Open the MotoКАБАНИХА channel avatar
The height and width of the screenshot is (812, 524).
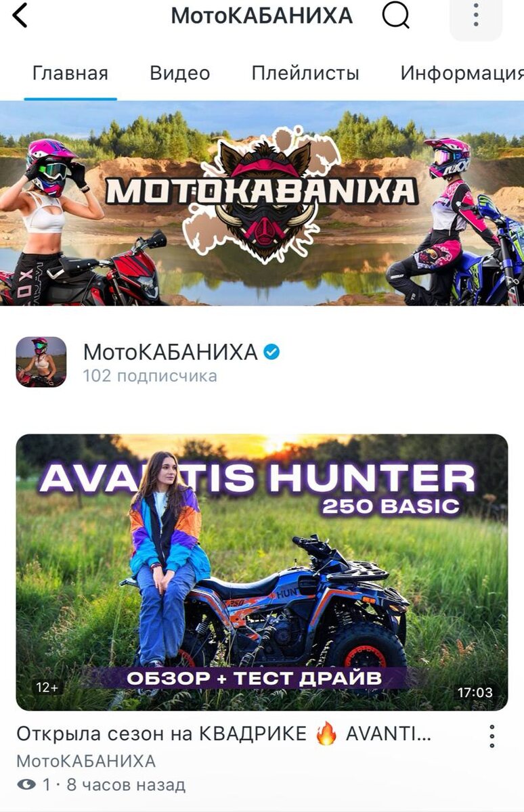[x=41, y=362]
